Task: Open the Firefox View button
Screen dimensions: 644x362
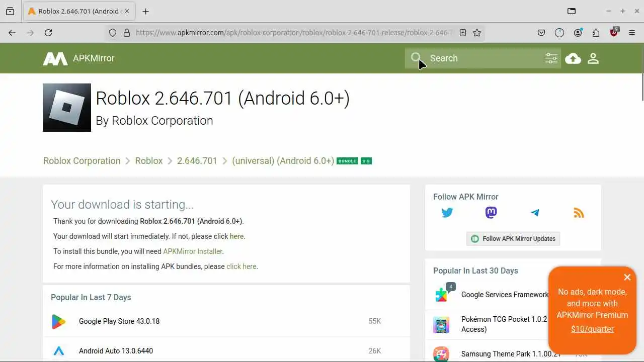Action: click(10, 11)
